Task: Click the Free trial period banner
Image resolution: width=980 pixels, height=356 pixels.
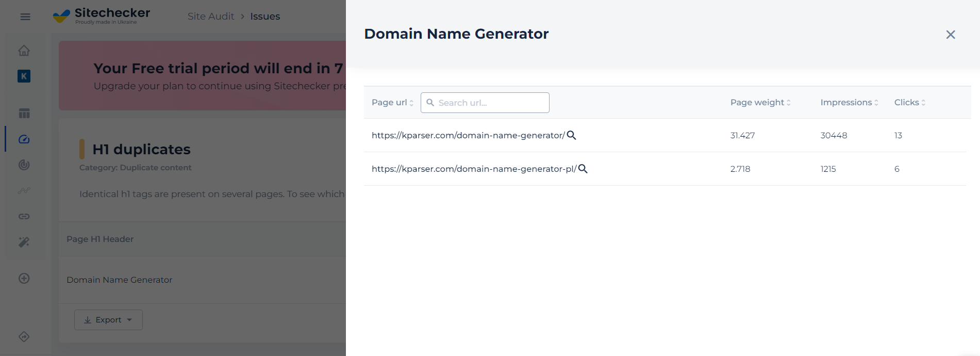Action: click(202, 76)
